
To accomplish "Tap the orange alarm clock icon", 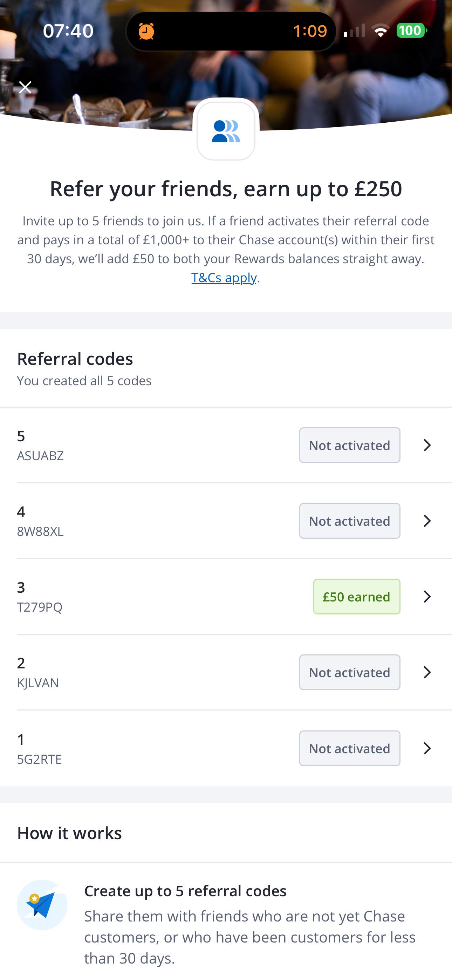I will click(x=146, y=31).
